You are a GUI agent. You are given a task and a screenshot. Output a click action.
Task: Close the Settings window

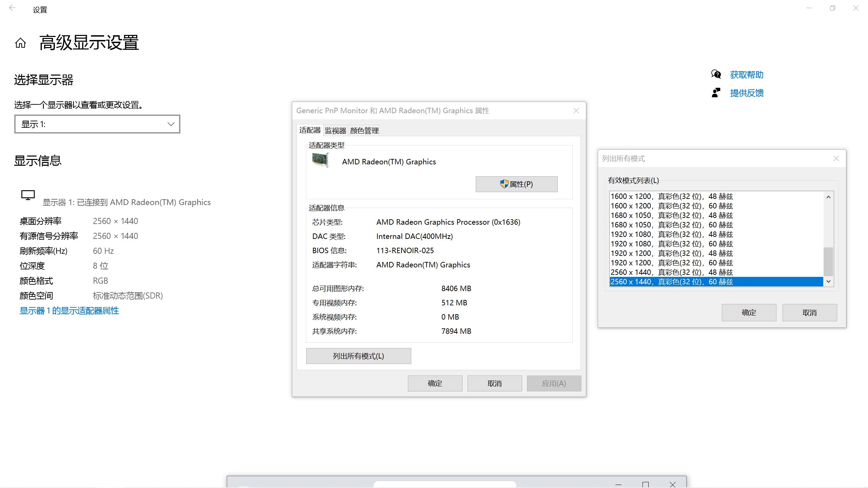(856, 8)
